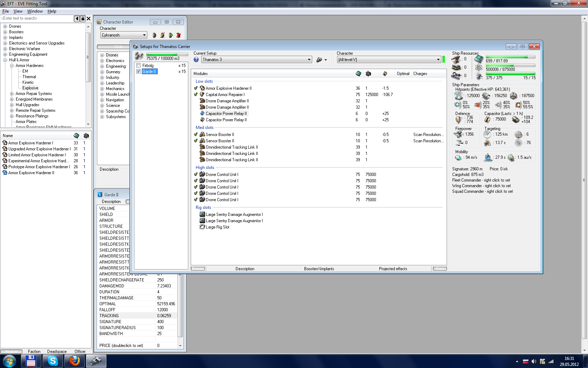
Task: Click the blue help icon beside Current Setup
Action: 196,60
